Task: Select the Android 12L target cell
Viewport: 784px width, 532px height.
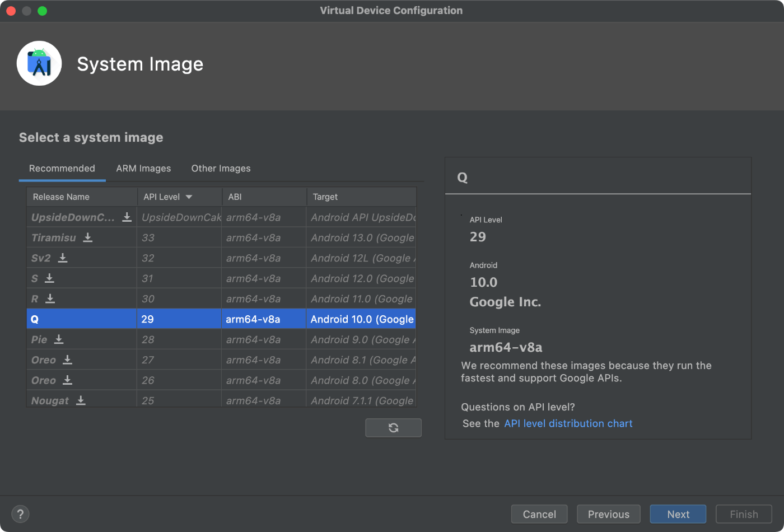Action: [x=362, y=258]
